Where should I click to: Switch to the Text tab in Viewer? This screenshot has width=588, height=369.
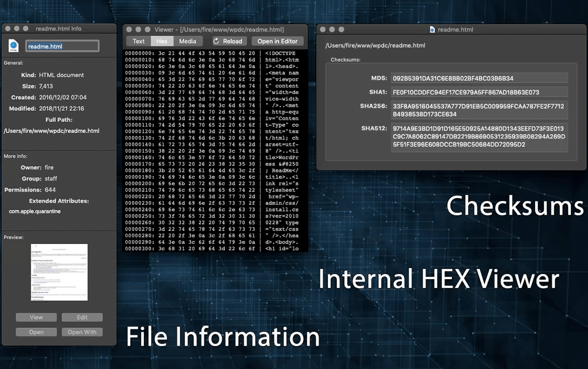click(138, 41)
